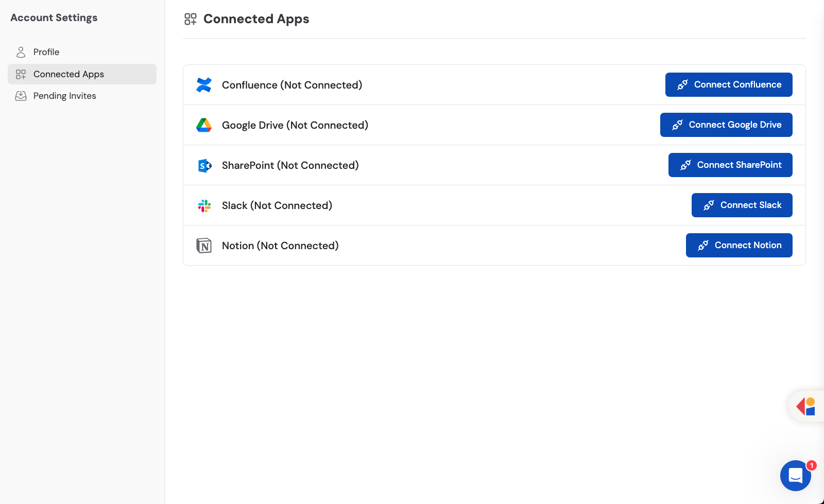Screen dimensions: 824x504
Task: Click the Connected Apps grid icon
Action: pyautogui.click(x=21, y=74)
